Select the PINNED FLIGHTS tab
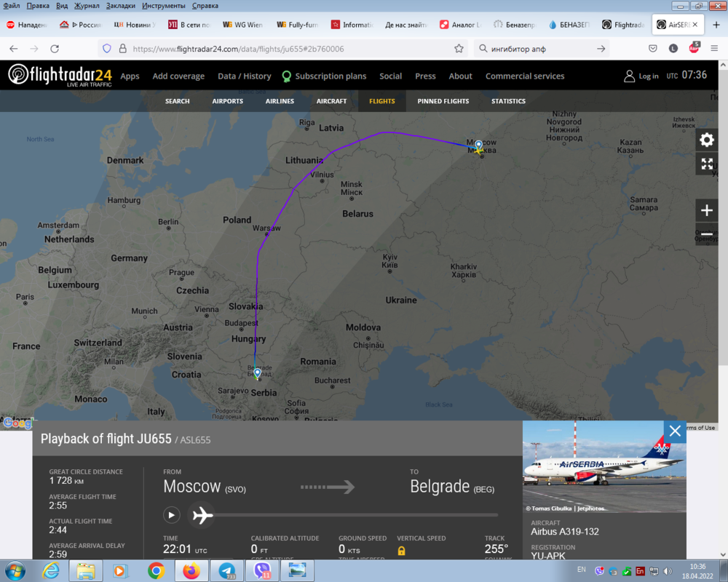 (443, 101)
